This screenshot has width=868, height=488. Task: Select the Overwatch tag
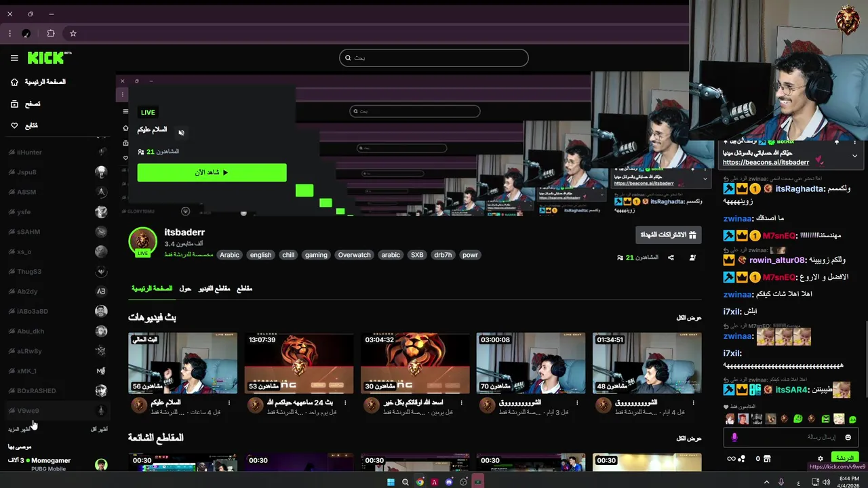pos(355,255)
